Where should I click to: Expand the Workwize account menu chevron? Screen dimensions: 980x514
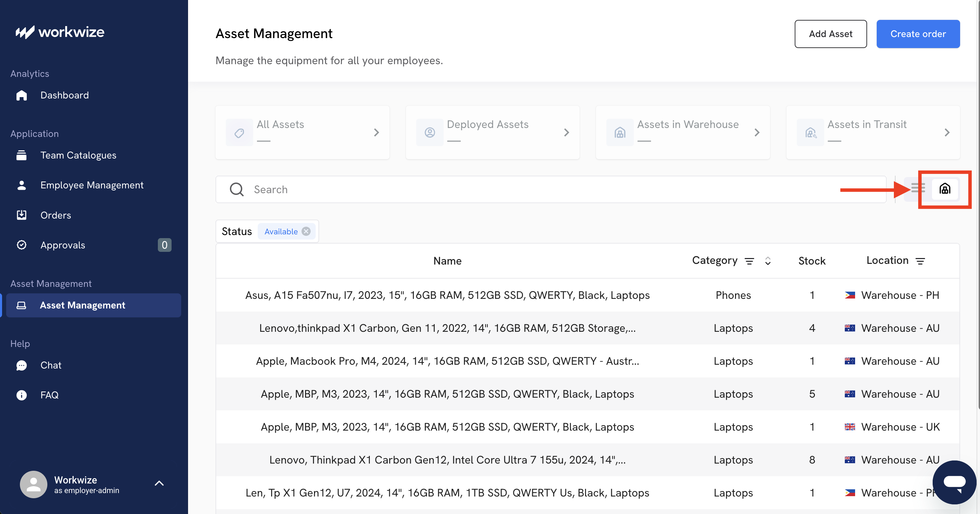click(159, 483)
